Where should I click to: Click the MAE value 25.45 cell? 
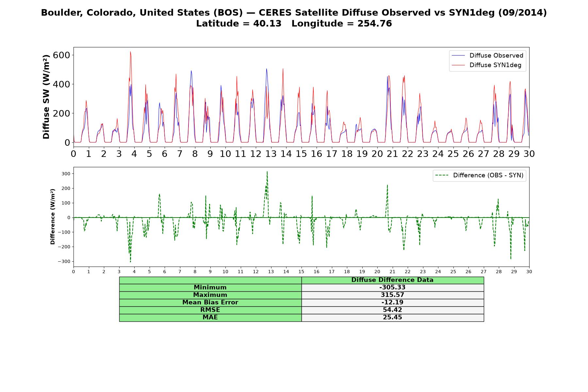click(x=393, y=318)
